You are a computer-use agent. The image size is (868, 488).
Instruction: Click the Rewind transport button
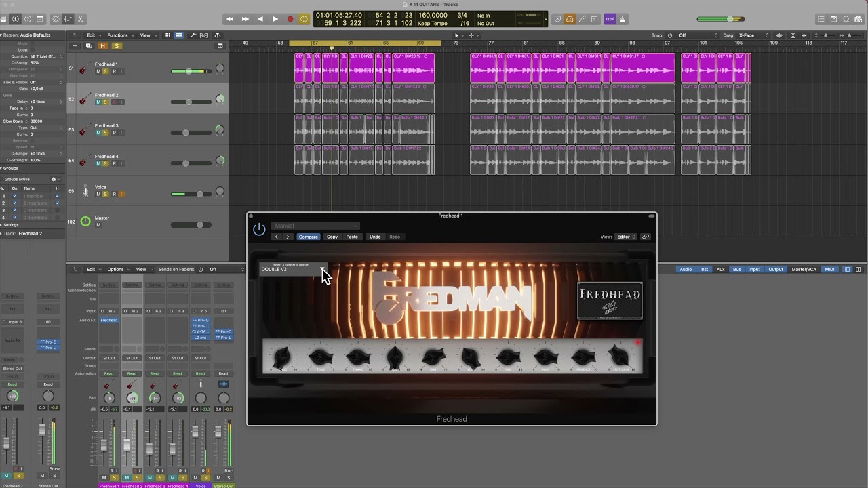(x=230, y=19)
